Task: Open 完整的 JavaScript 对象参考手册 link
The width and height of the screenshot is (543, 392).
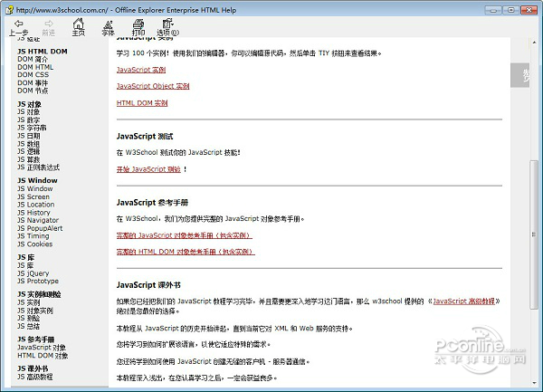Action: coord(185,235)
